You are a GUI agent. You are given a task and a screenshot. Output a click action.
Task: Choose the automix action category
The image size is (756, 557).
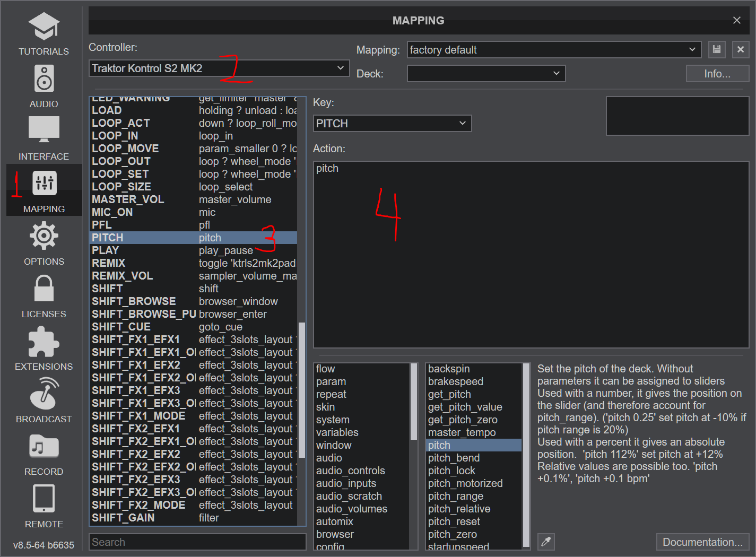tap(362, 521)
